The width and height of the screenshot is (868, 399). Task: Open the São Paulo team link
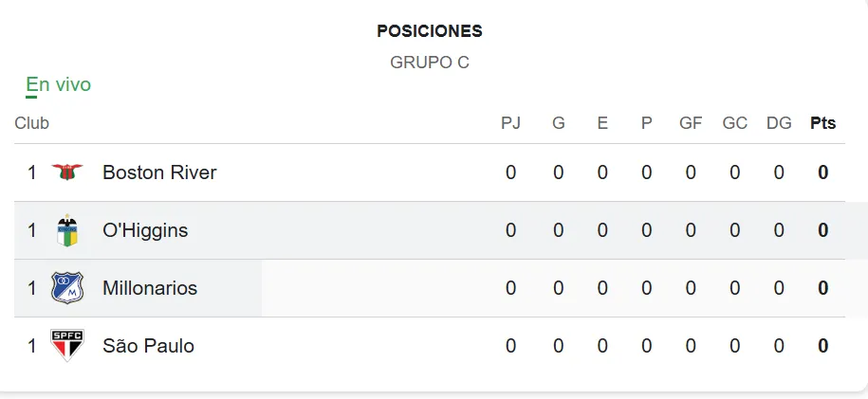point(148,346)
